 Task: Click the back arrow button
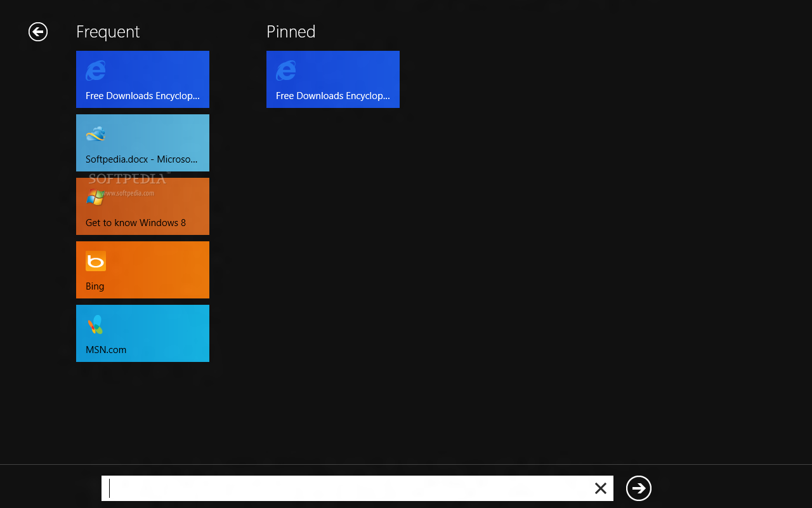[x=38, y=31]
